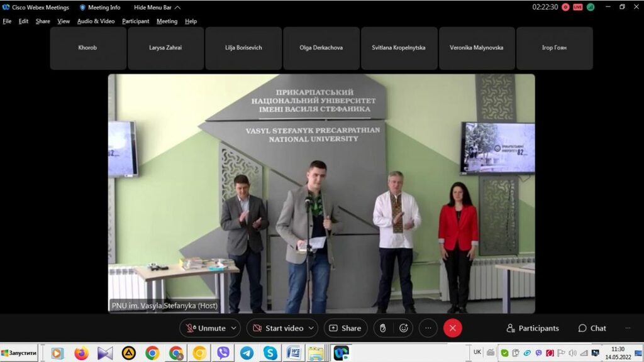The image size is (644, 362).
Task: Open the Participant menu
Action: tap(135, 21)
